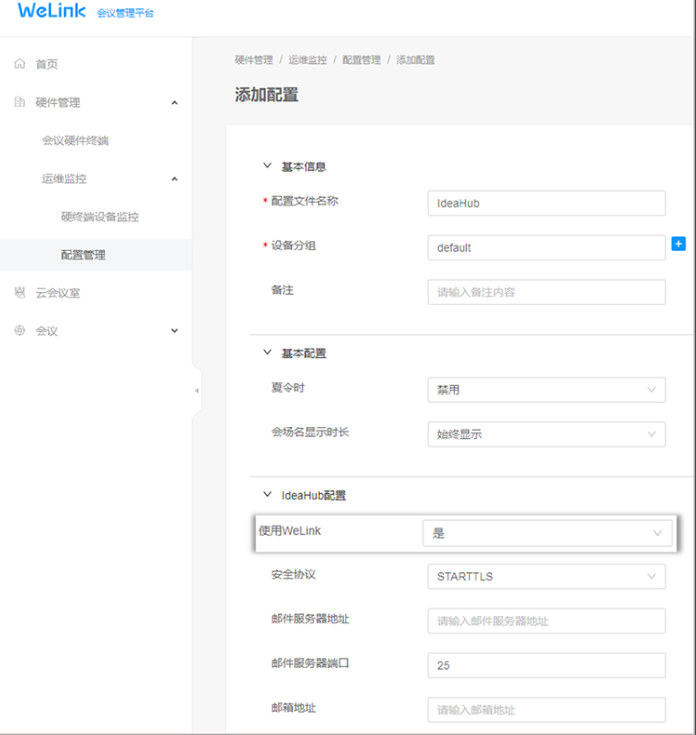Collapse the 基本信息 section
Image resolution: width=696 pixels, height=735 pixels.
[x=268, y=166]
